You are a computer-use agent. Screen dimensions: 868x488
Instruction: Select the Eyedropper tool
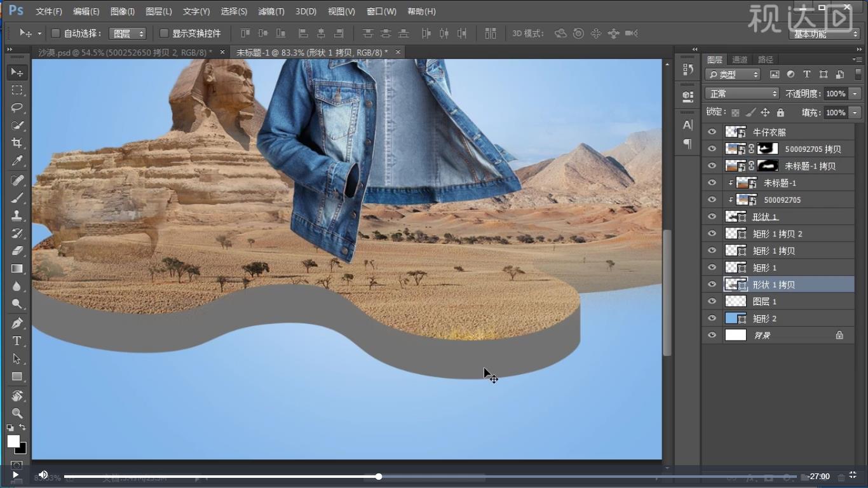click(x=17, y=161)
